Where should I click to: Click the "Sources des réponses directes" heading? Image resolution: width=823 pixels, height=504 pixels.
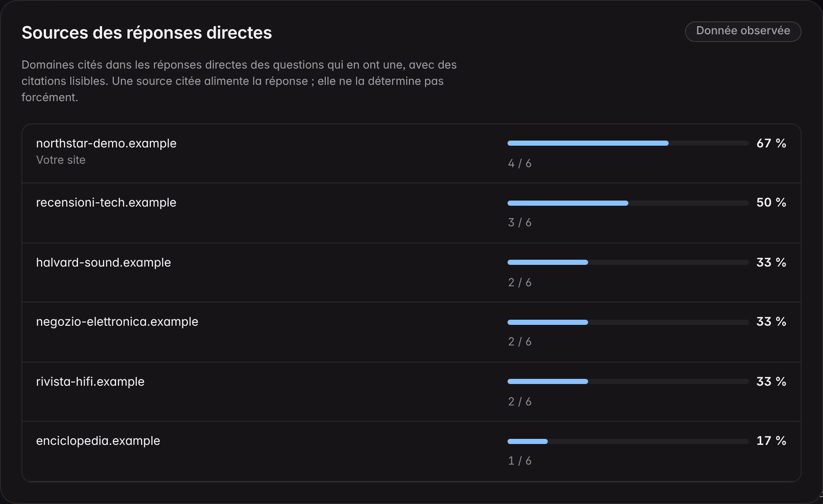[x=147, y=33]
